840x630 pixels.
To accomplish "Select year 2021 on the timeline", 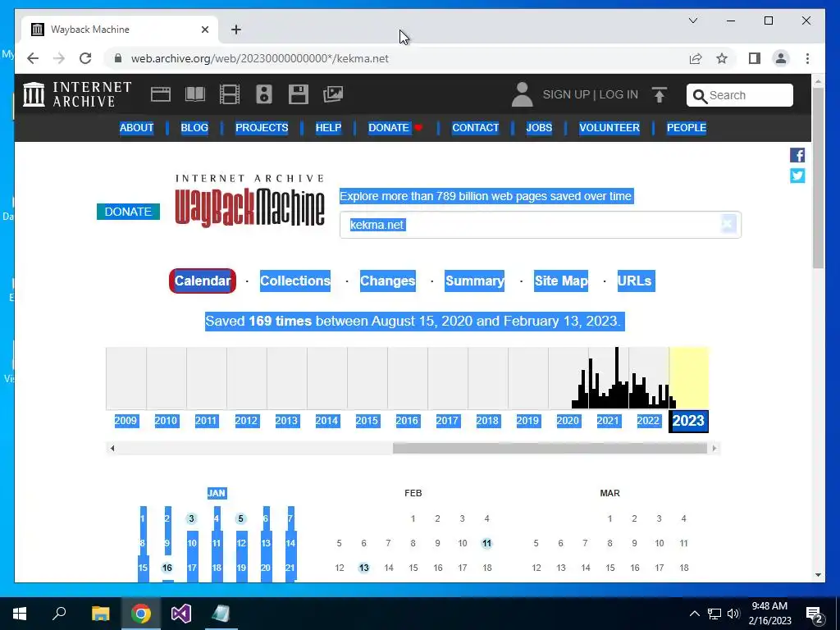I will [x=608, y=421].
